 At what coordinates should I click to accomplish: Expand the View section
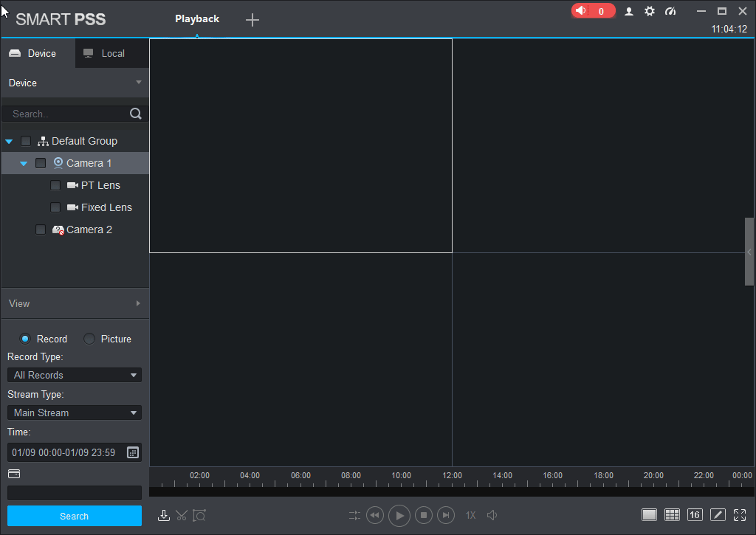tap(138, 303)
